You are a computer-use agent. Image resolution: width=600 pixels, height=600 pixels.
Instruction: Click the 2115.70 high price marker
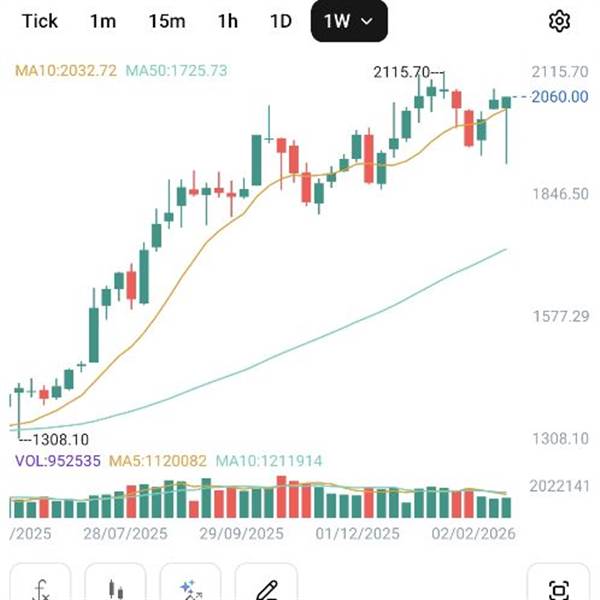[401, 72]
